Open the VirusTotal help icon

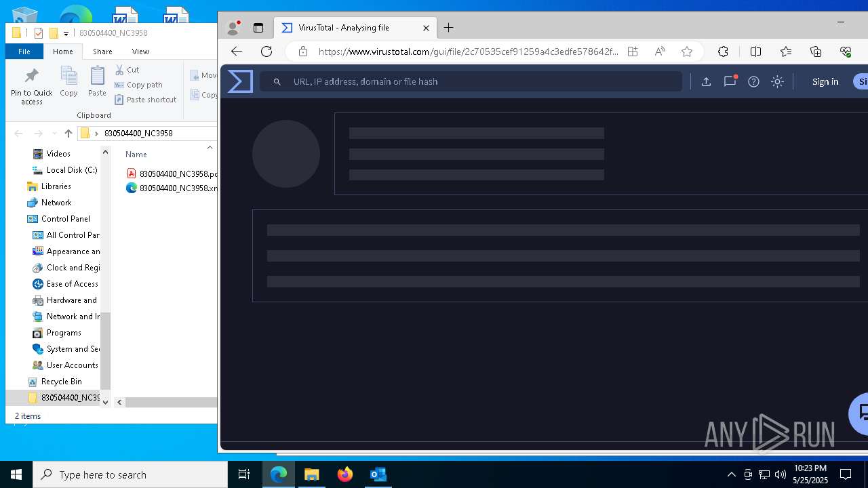click(x=753, y=81)
